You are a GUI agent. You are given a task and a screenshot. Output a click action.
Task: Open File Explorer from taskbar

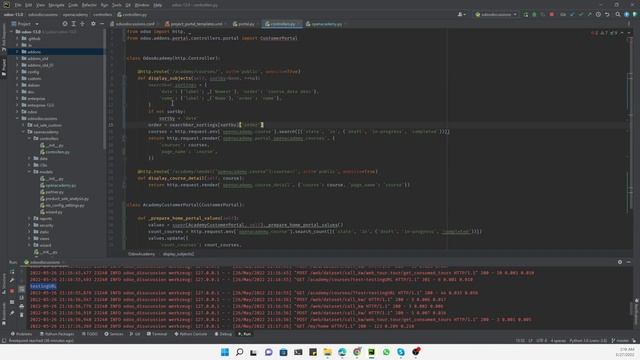point(327,352)
